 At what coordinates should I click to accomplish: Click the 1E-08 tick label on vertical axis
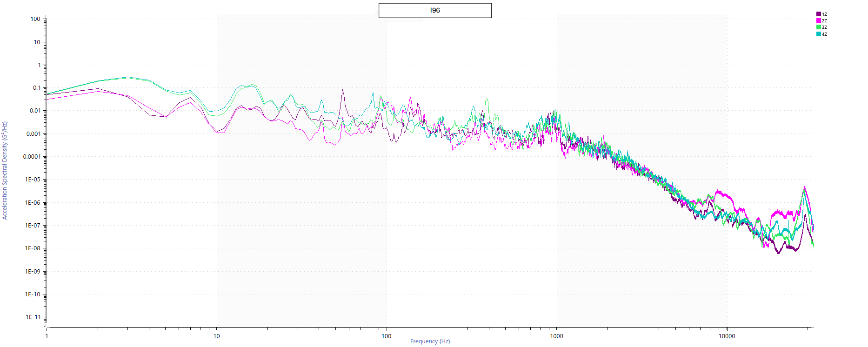click(x=33, y=248)
